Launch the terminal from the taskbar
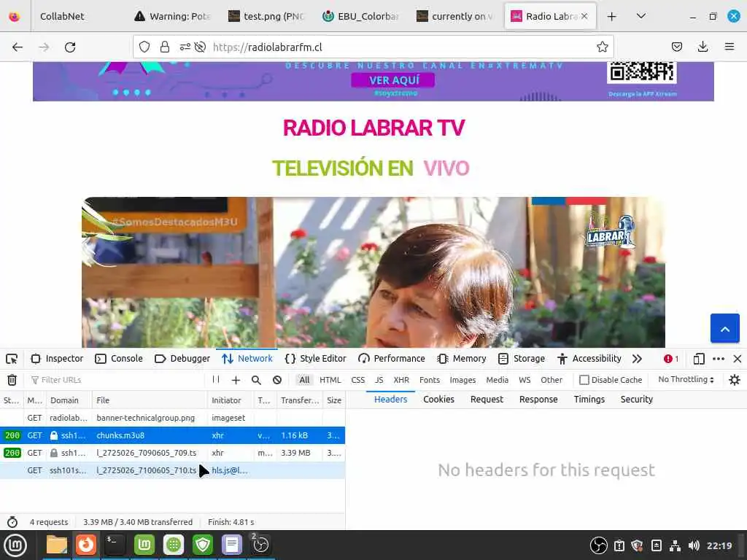 point(115,545)
